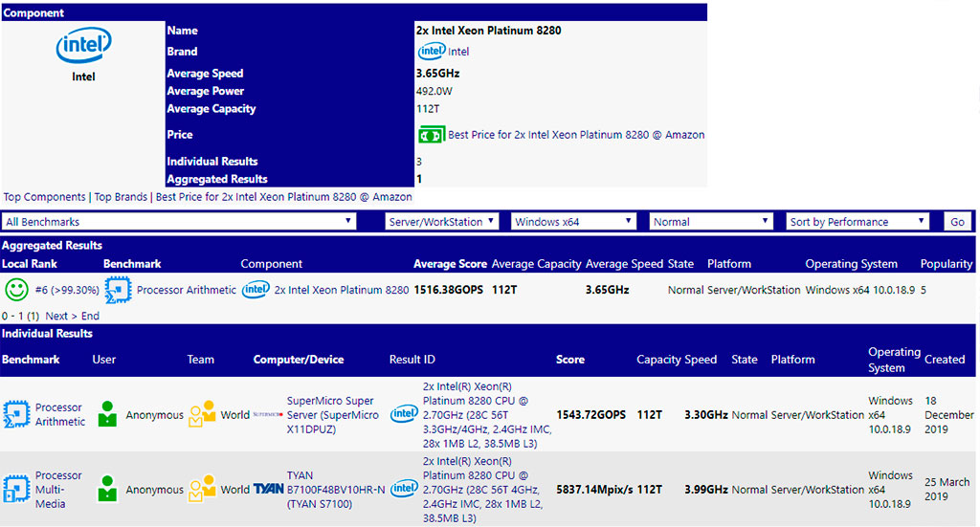The image size is (980, 527).
Task: Click the green smiley rank icon
Action: pyautogui.click(x=16, y=290)
